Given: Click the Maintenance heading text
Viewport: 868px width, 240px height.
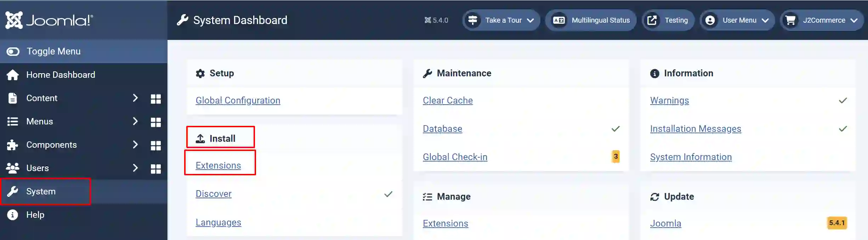Looking at the screenshot, I should click(464, 73).
